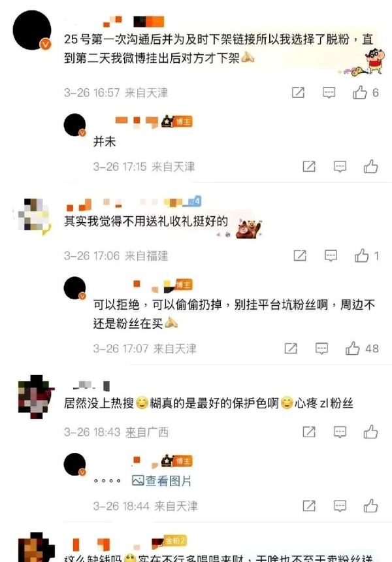Like the Guangxi comment from 18:43
Image resolution: width=392 pixels, height=562 pixels.
(x=370, y=432)
